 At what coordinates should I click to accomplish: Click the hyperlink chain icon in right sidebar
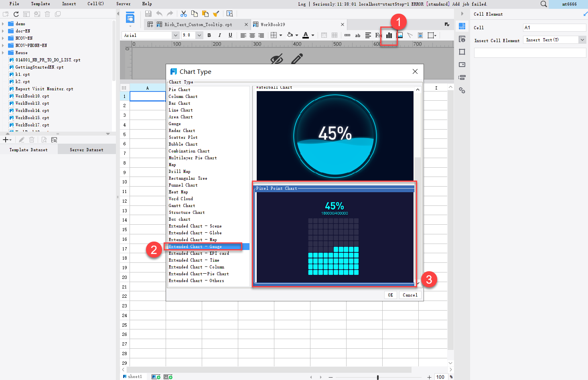tap(462, 90)
